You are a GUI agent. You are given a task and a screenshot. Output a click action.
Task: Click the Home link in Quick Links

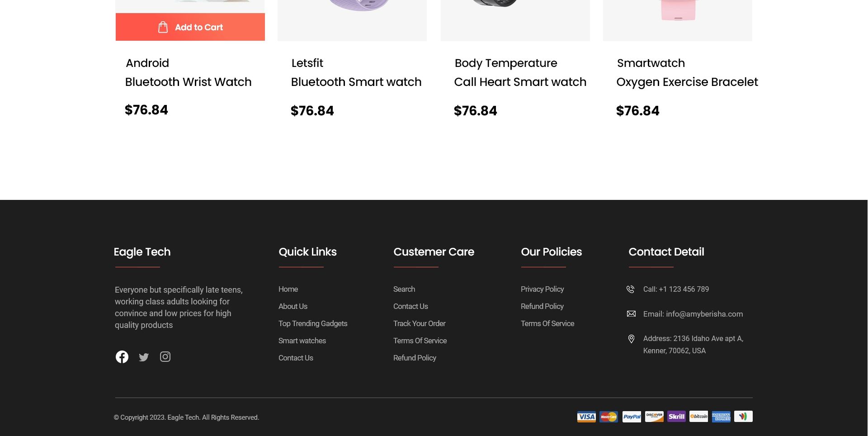coord(288,289)
